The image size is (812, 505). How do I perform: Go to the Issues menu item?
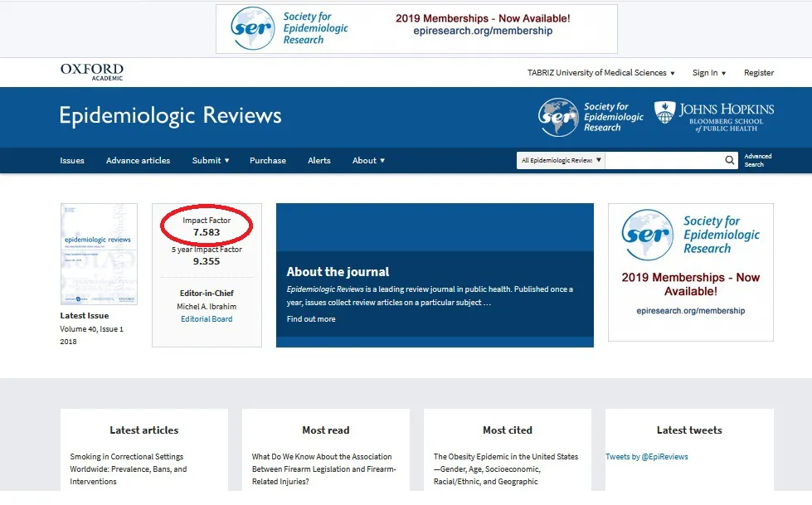[x=72, y=161]
